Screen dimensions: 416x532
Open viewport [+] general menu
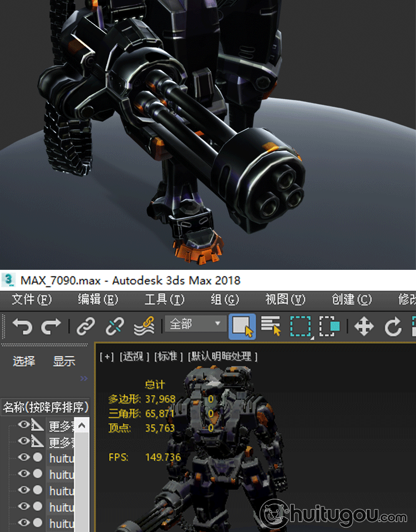tap(106, 356)
